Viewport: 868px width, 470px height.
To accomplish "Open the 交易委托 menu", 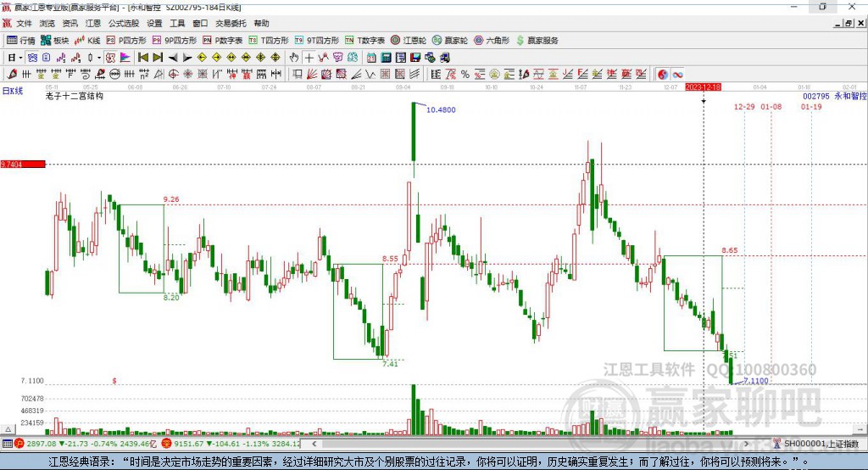I will 231,23.
